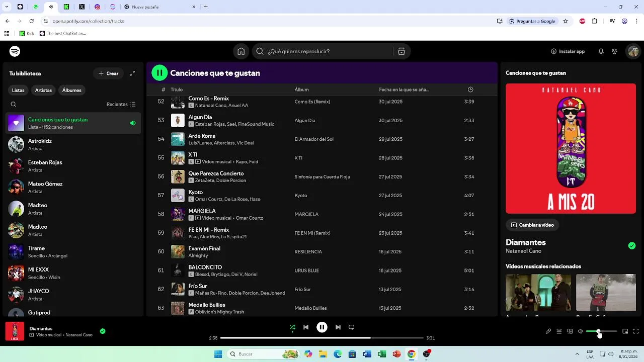Sort by duration clock icon
This screenshot has width=644, height=362.
[x=470, y=89]
